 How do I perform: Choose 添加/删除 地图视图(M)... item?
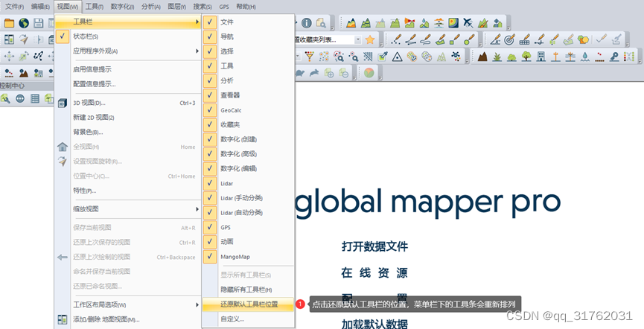pos(127,319)
